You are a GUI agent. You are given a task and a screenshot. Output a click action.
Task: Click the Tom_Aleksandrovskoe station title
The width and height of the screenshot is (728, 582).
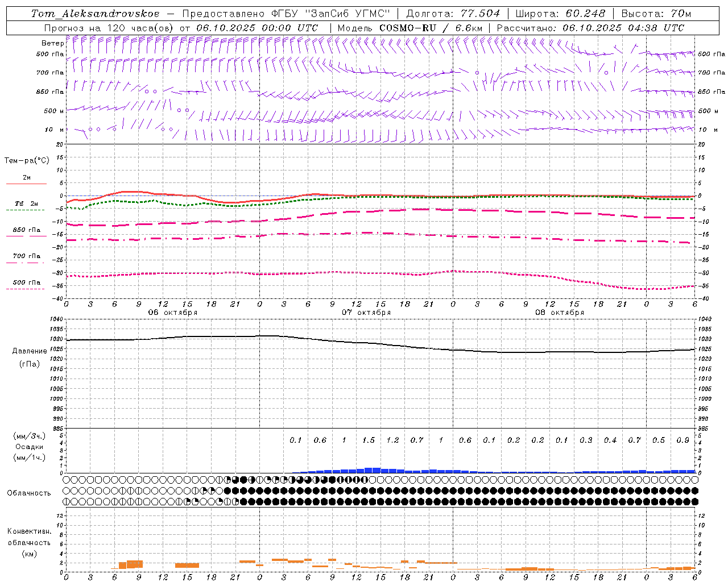click(x=95, y=14)
